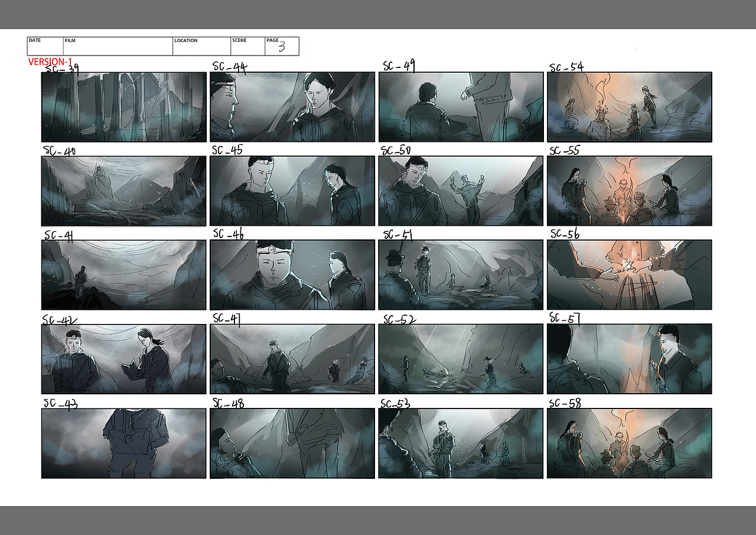
Task: Click the handwritten SC-50 label
Action: click(396, 150)
